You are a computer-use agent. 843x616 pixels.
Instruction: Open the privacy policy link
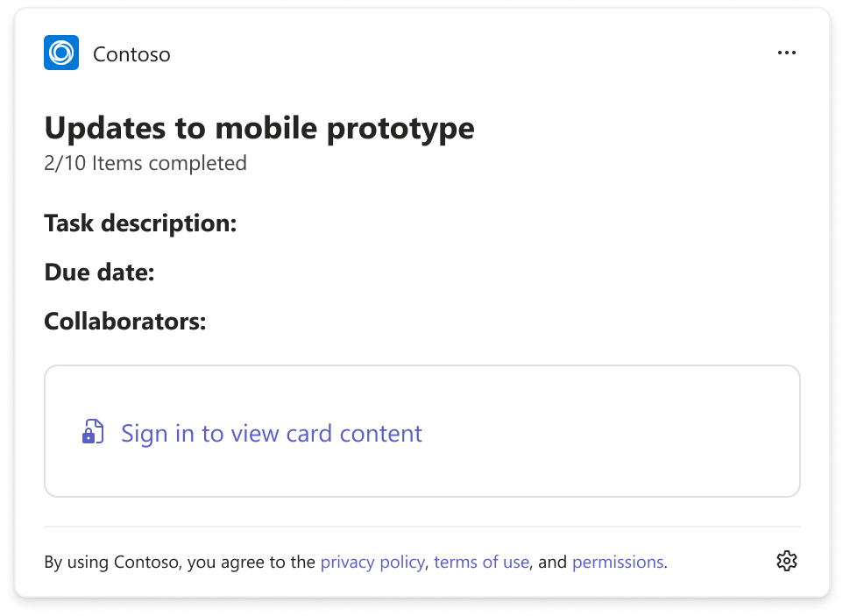372,562
